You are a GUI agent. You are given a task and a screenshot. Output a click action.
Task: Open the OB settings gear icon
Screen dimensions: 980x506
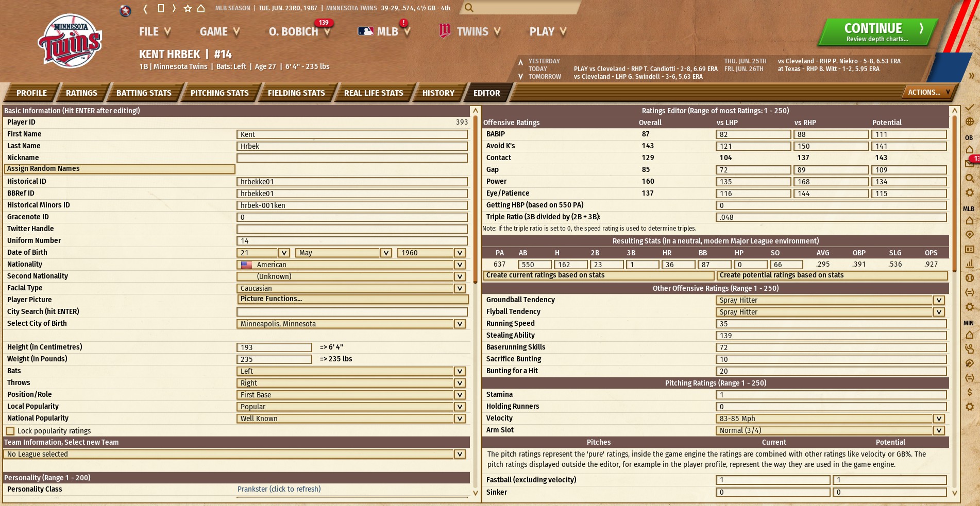(x=969, y=193)
